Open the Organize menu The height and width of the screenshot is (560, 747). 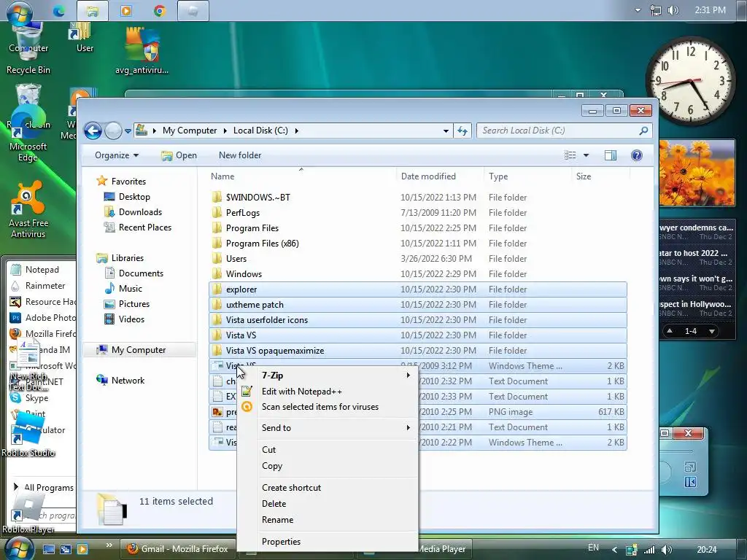pyautogui.click(x=117, y=155)
